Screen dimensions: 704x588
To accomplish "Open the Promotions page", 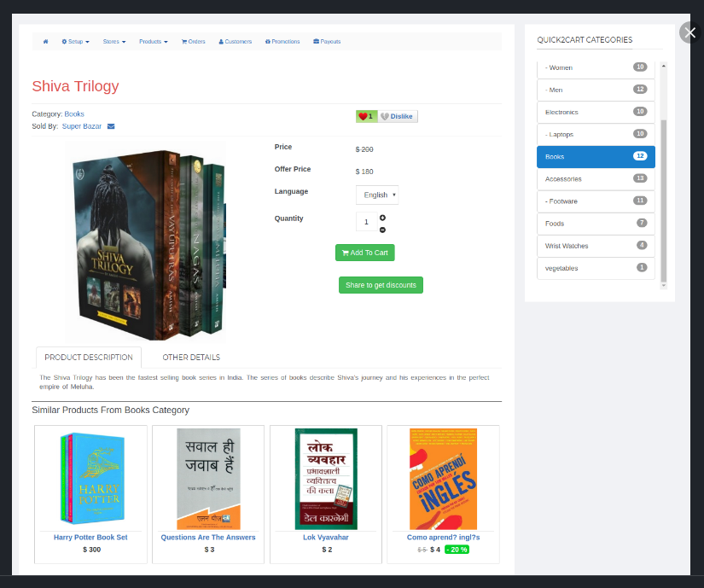I will tap(282, 42).
